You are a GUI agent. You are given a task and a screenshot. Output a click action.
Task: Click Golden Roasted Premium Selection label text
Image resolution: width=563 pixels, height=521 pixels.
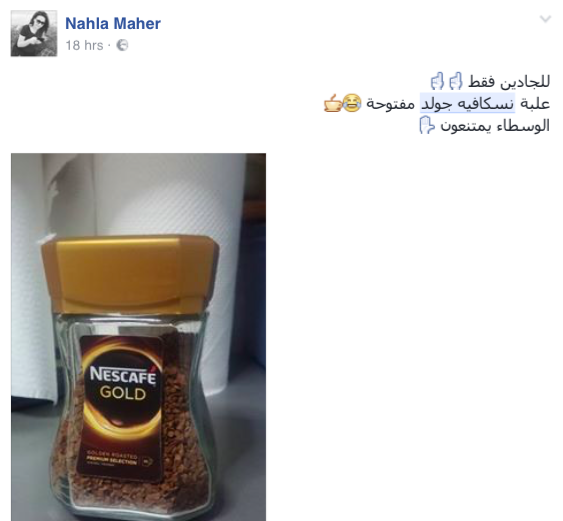click(x=112, y=458)
